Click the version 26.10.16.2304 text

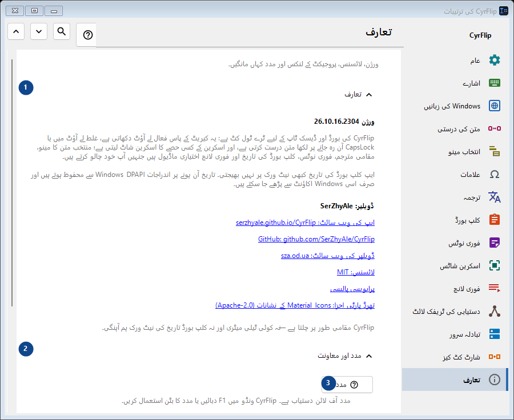pyautogui.click(x=344, y=122)
